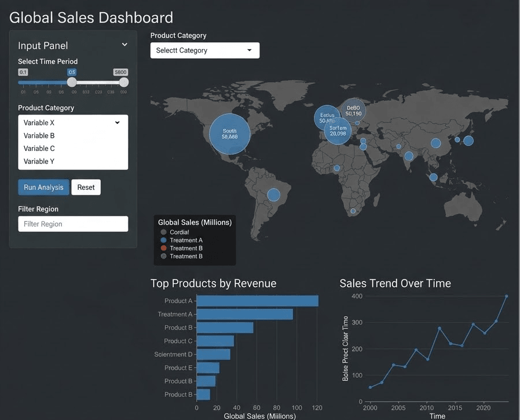Open the Variable X category dropdown
Screen dimensions: 520x420
[72, 123]
